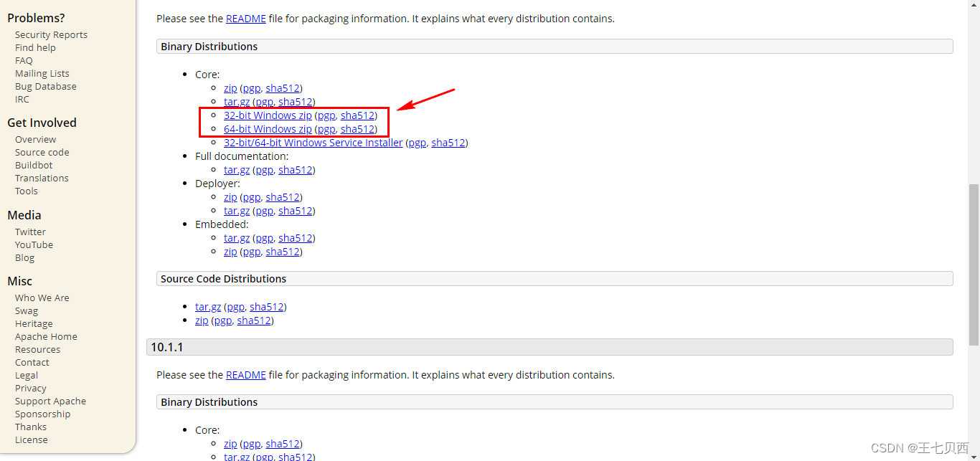Open pgp for Embedded zip

click(x=252, y=252)
